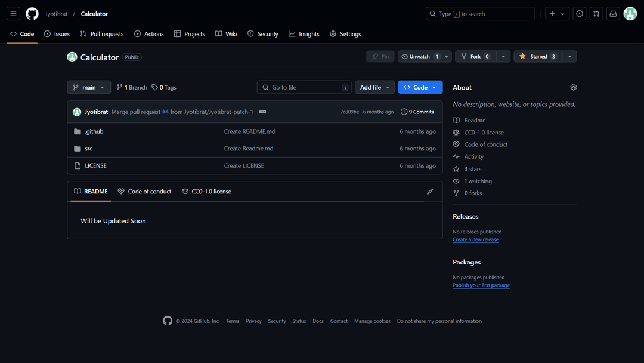Open the blue Code clone dropdown
The width and height of the screenshot is (644, 363).
pos(420,87)
